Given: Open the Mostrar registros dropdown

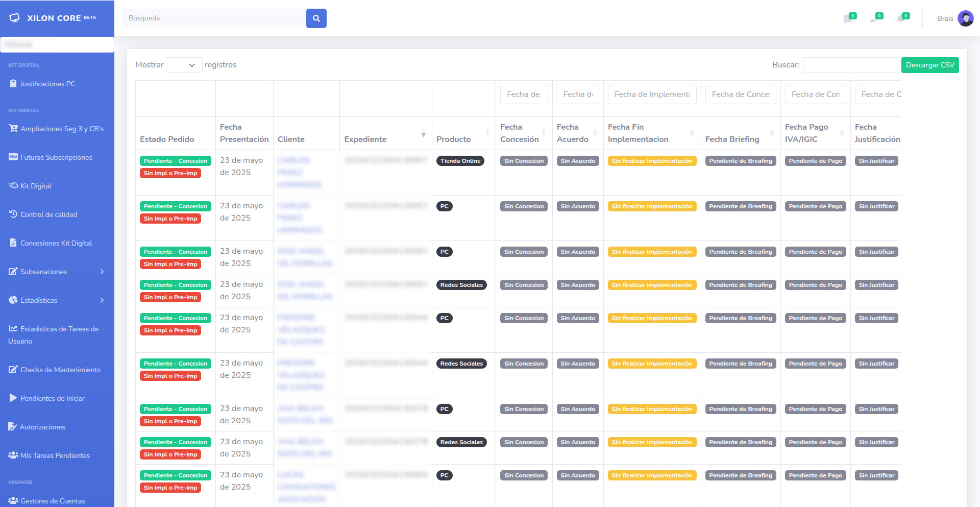Looking at the screenshot, I should (x=184, y=65).
